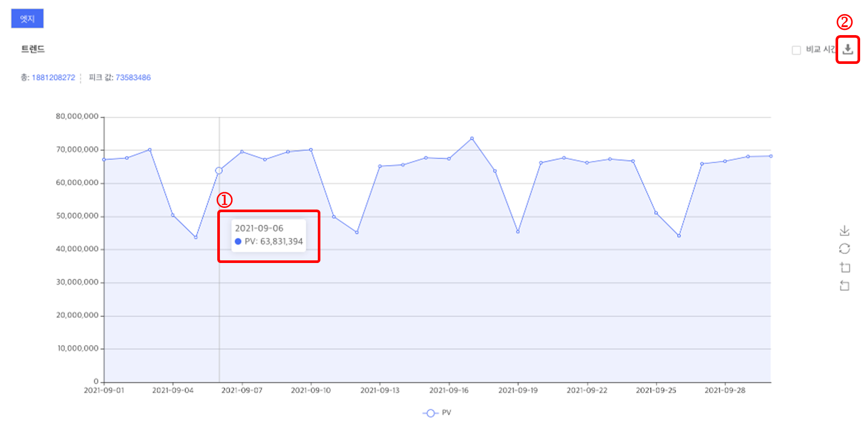Viewport: 868px width, 428px height.
Task: Click the PV legend text label
Action: tap(446, 413)
